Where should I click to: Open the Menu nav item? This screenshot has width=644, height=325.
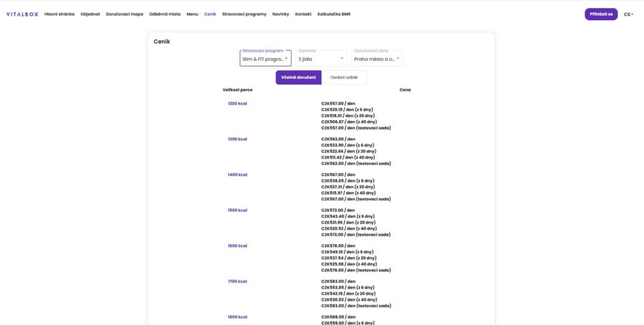[192, 14]
